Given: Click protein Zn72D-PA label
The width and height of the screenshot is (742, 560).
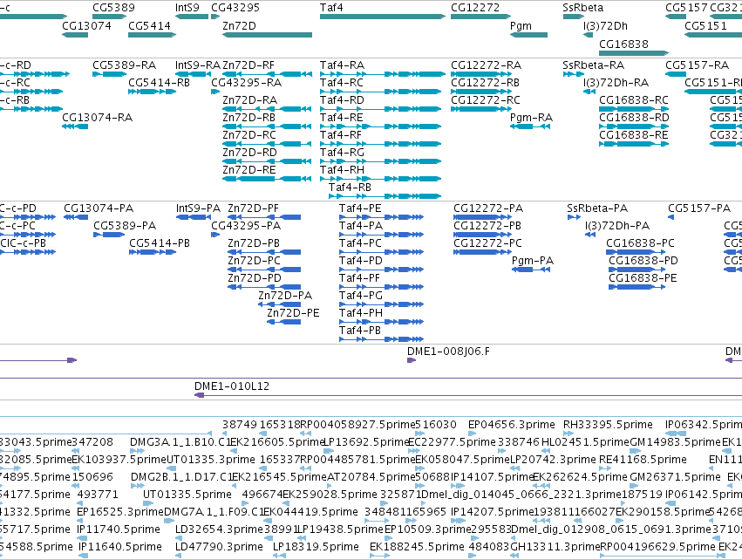Looking at the screenshot, I should tap(285, 296).
